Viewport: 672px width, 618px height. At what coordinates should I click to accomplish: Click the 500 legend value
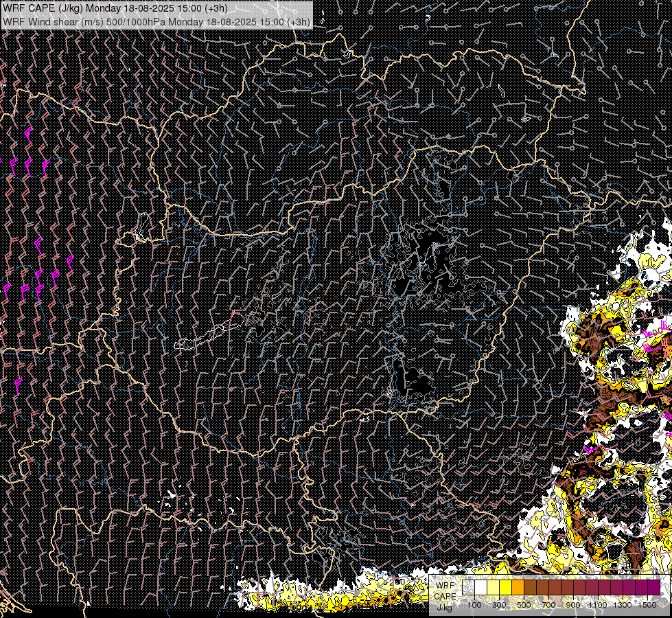(x=524, y=605)
